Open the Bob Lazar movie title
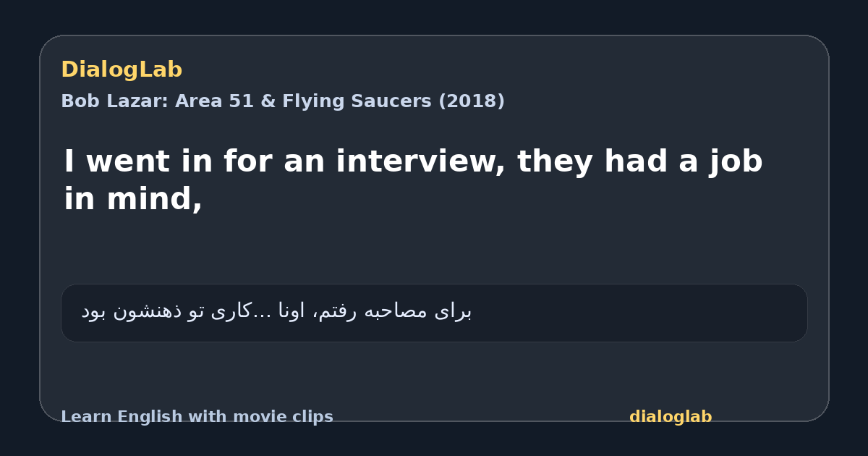 coord(283,101)
